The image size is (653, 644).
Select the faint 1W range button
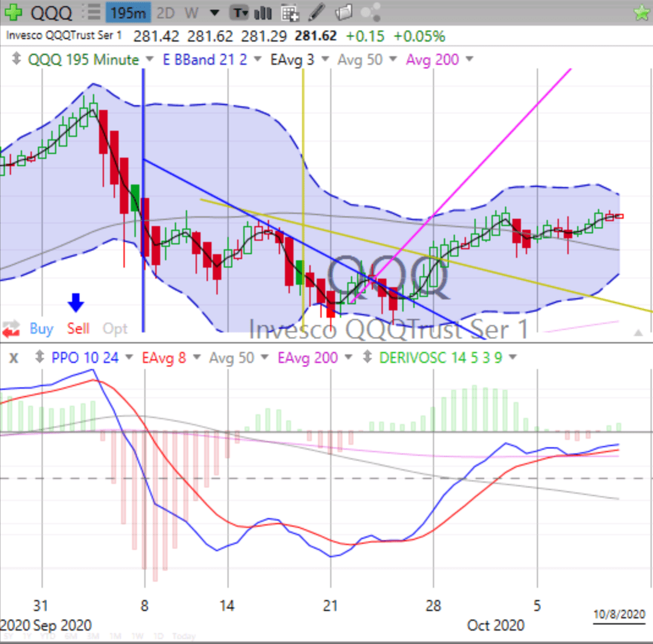click(x=138, y=637)
